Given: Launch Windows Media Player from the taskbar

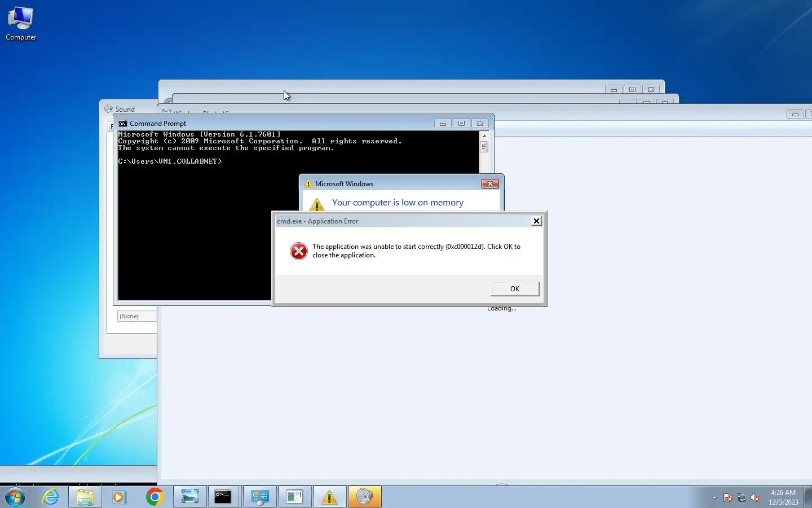Looking at the screenshot, I should pyautogui.click(x=119, y=497).
